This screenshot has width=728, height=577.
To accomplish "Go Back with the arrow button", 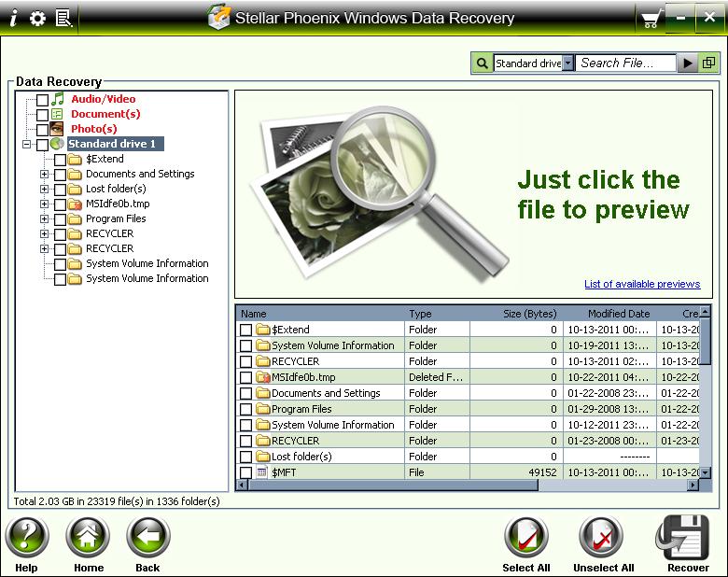I will point(148,537).
